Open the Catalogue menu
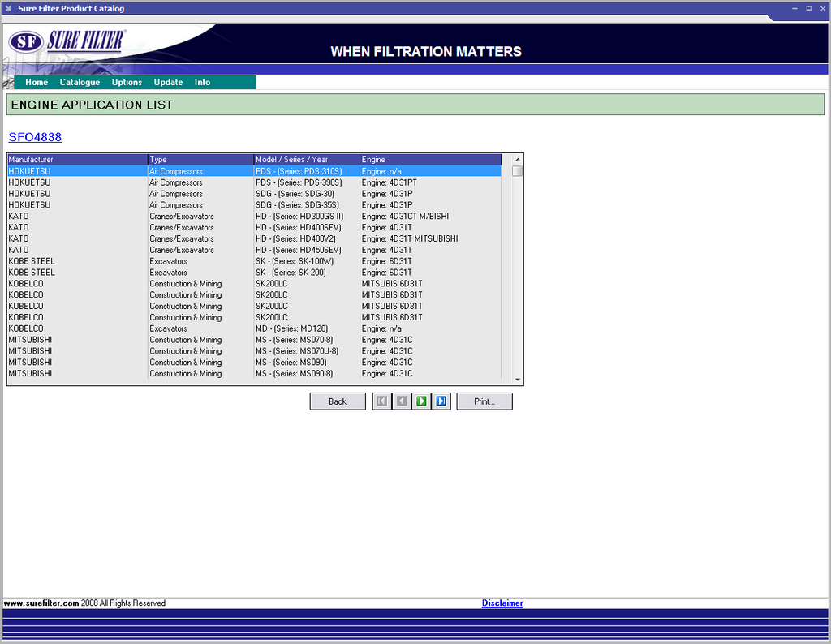 80,82
